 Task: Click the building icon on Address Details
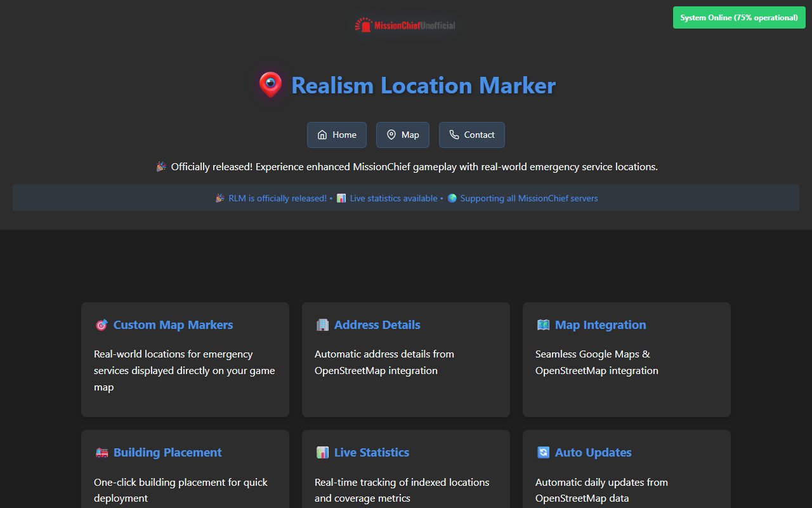point(322,324)
